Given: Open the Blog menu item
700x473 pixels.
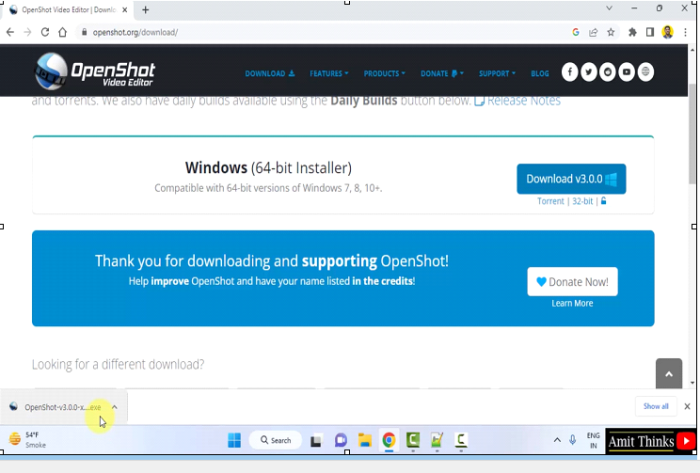Looking at the screenshot, I should (540, 73).
